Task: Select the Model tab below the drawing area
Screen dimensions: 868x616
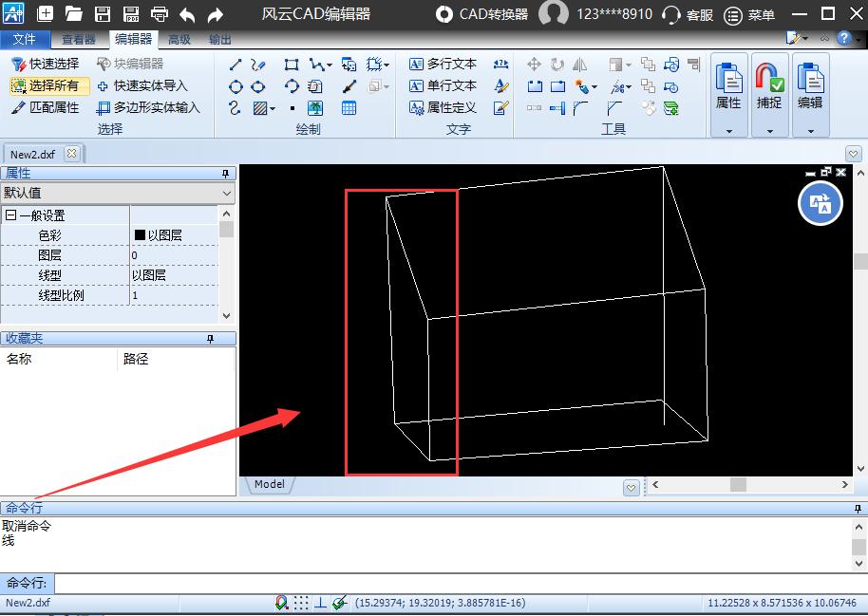Action: pos(269,484)
